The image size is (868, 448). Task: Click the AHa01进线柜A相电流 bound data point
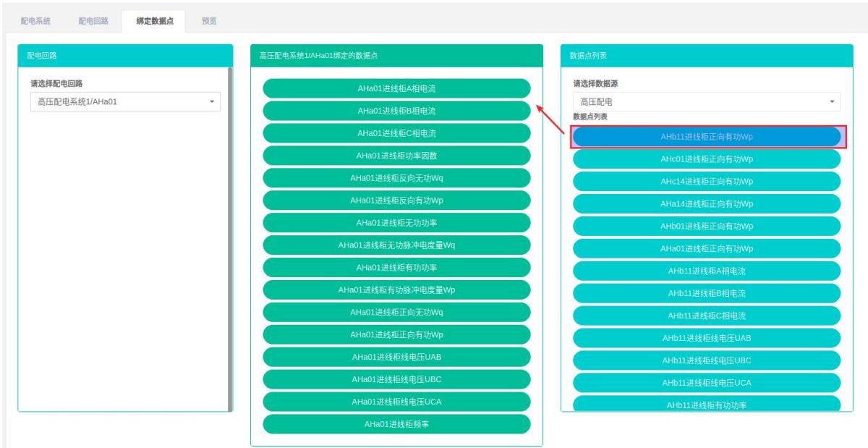(x=396, y=88)
